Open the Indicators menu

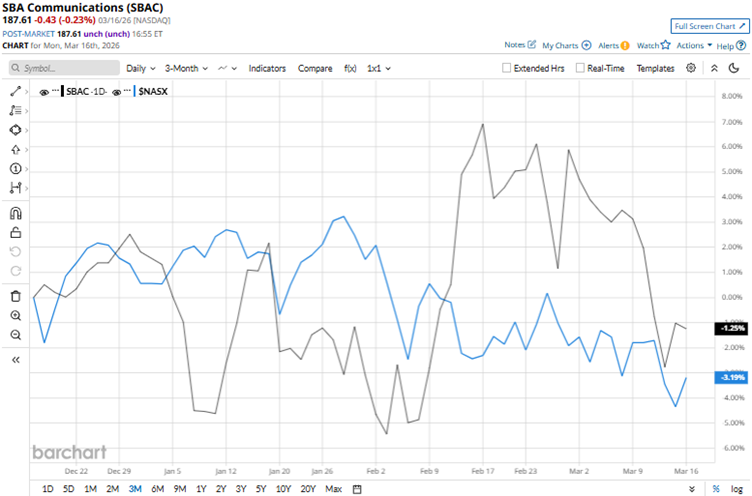267,68
